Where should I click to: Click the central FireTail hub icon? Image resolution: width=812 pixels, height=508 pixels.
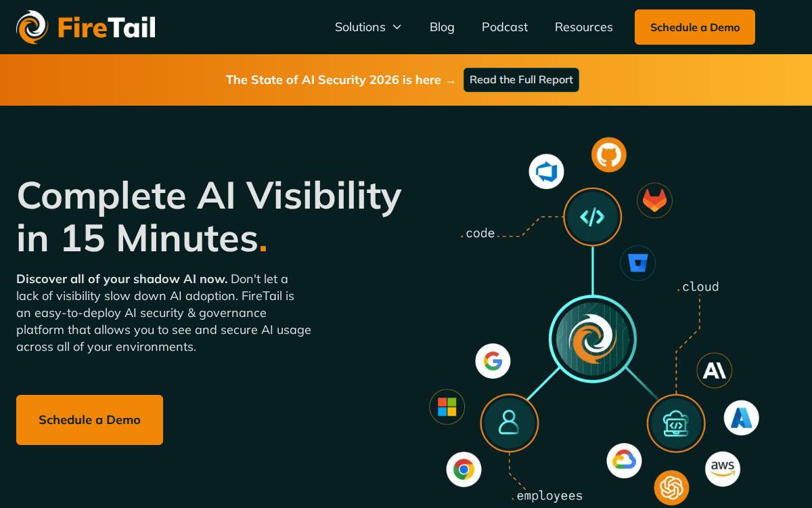click(593, 338)
